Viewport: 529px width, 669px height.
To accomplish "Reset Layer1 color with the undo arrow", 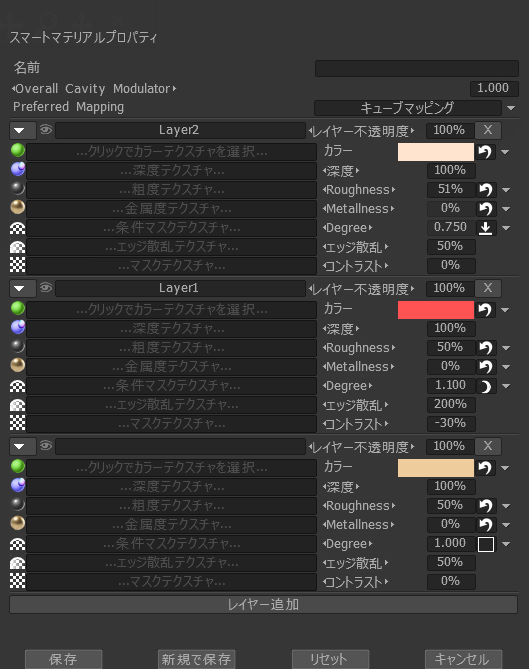I will [x=485, y=309].
